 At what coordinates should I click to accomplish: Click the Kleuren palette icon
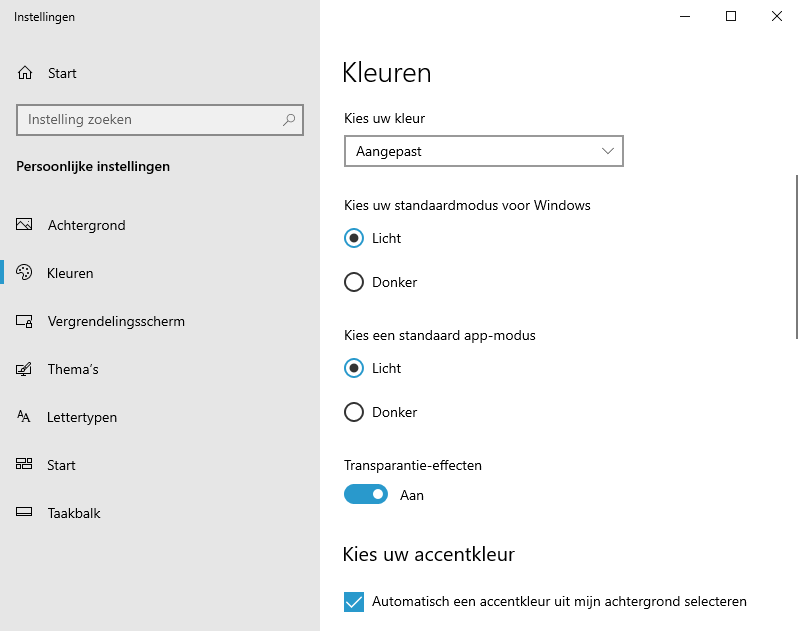click(x=25, y=273)
